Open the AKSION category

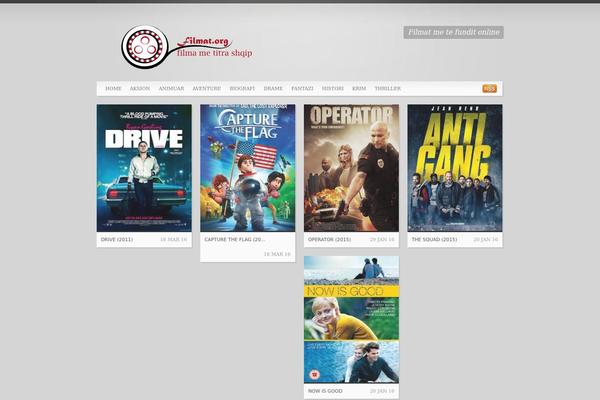click(x=140, y=88)
